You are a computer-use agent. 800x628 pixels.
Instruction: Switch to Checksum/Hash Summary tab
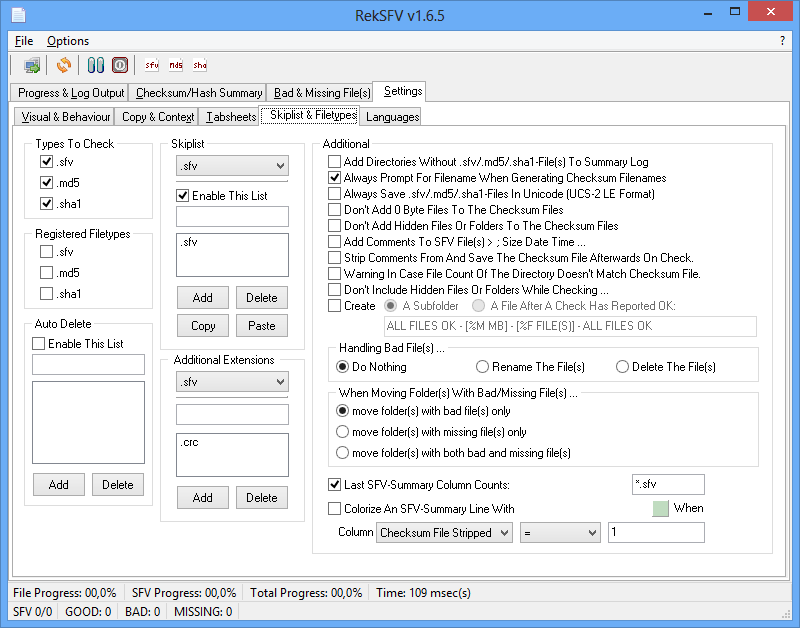198,93
